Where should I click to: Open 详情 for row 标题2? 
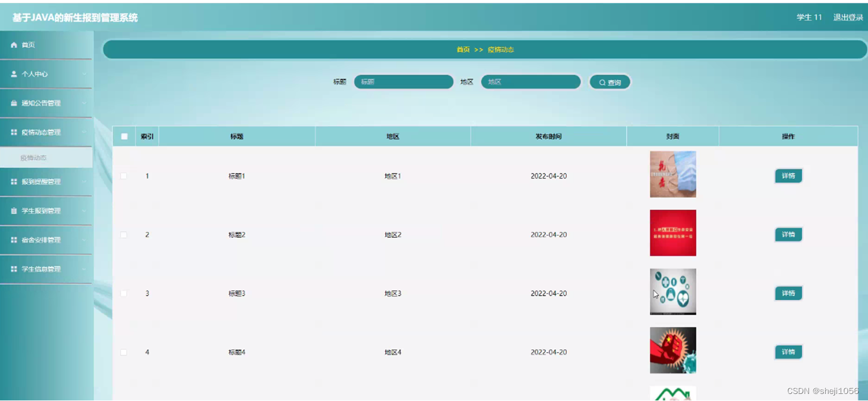[788, 234]
